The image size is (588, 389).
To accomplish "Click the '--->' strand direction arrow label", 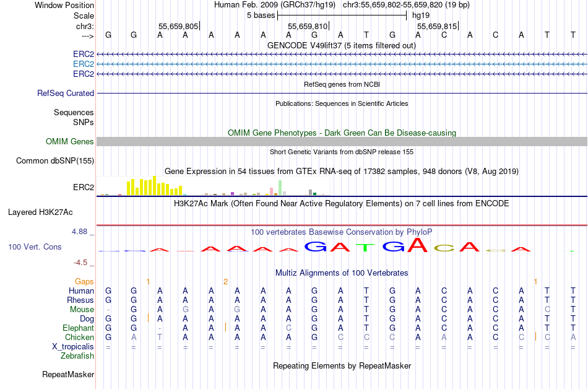I will coord(88,36).
